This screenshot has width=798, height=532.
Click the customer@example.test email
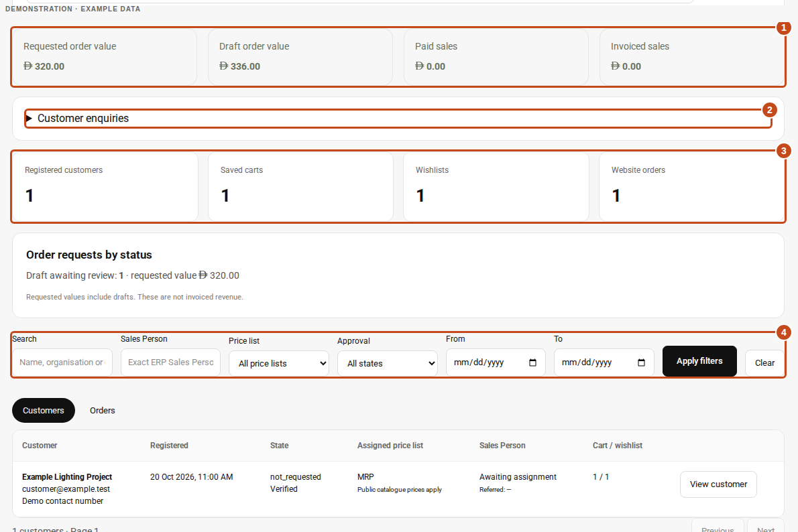[x=66, y=489]
